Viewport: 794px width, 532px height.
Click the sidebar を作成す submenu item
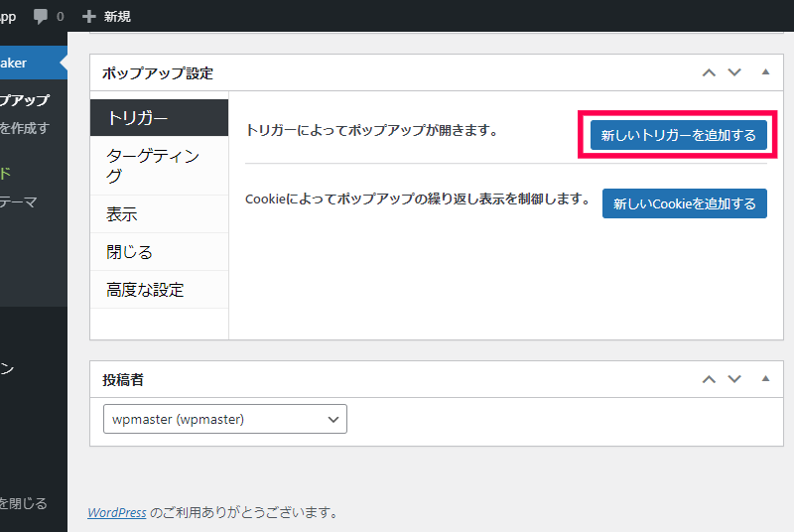point(24,128)
